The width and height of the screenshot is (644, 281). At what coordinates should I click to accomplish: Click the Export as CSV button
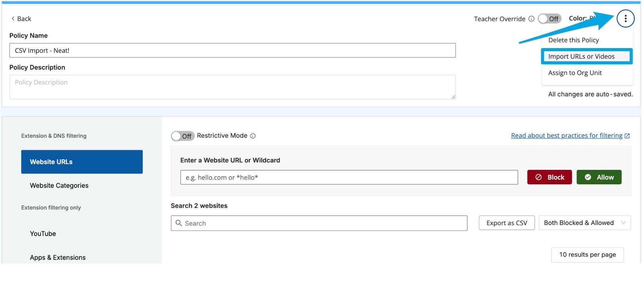pyautogui.click(x=507, y=223)
